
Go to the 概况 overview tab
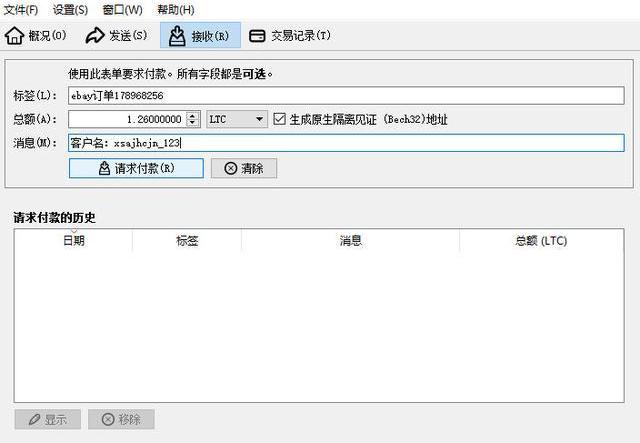[x=36, y=36]
